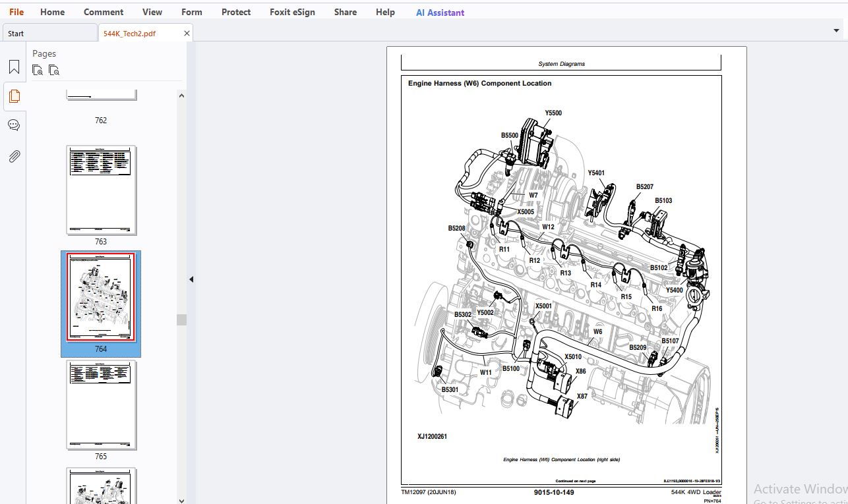Activate the 544K_Tech2.pdf tab

tap(130, 33)
